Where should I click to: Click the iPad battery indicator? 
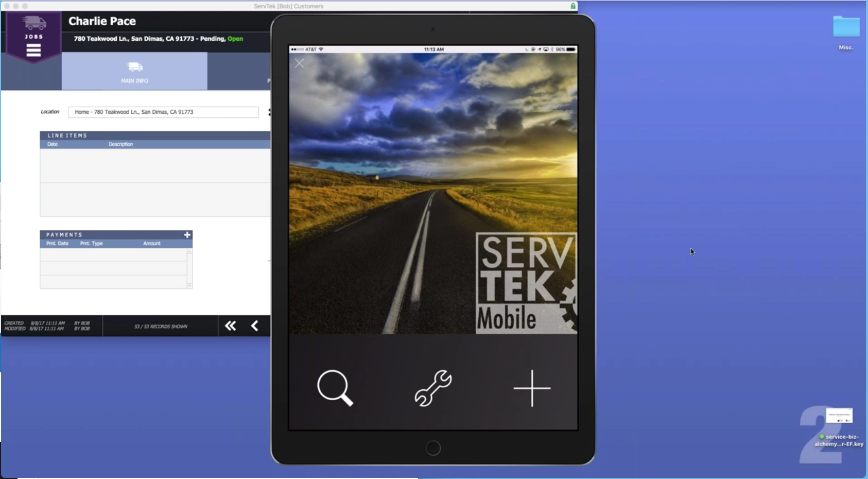coord(570,49)
